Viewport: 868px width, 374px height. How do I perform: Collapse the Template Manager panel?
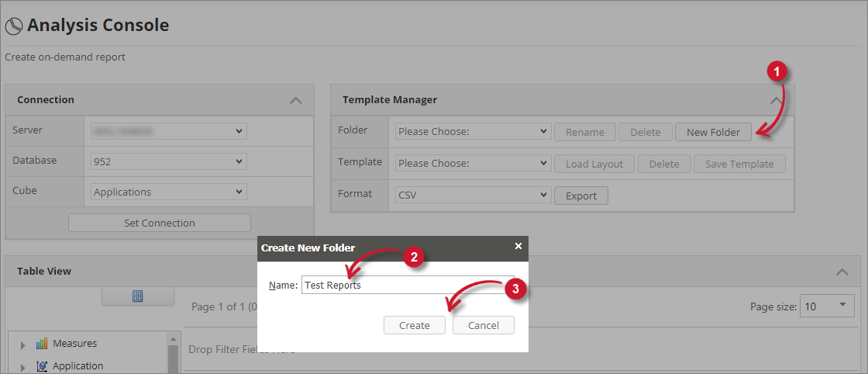click(777, 100)
